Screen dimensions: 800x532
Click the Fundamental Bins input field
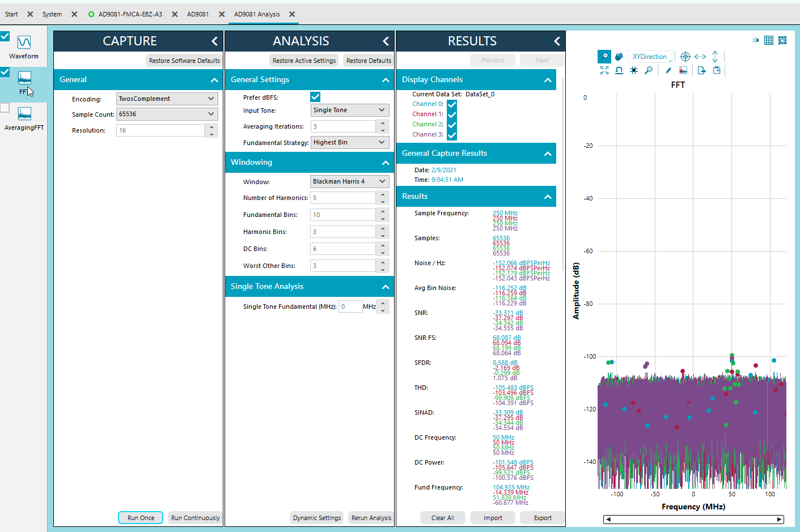[x=343, y=215]
